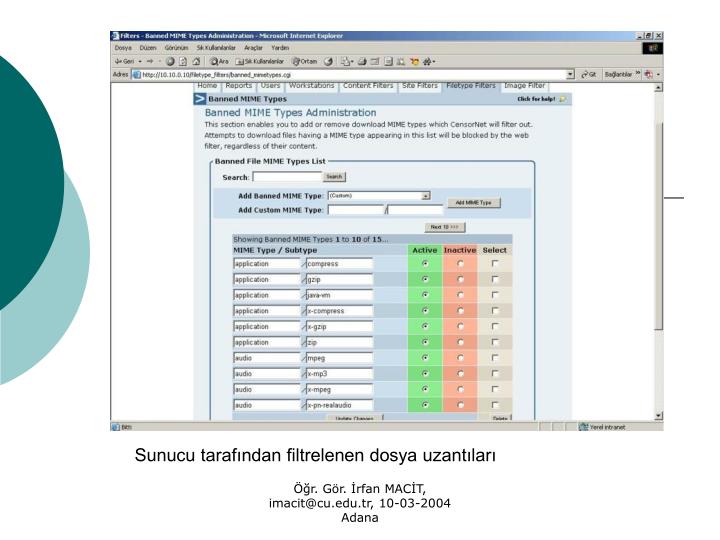This screenshot has height=540, width=720.
Task: Click the Update Changes button
Action: [354, 418]
